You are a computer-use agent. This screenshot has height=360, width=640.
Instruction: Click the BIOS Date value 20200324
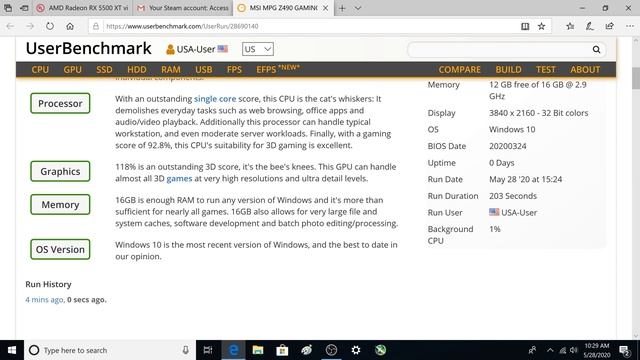507,146
